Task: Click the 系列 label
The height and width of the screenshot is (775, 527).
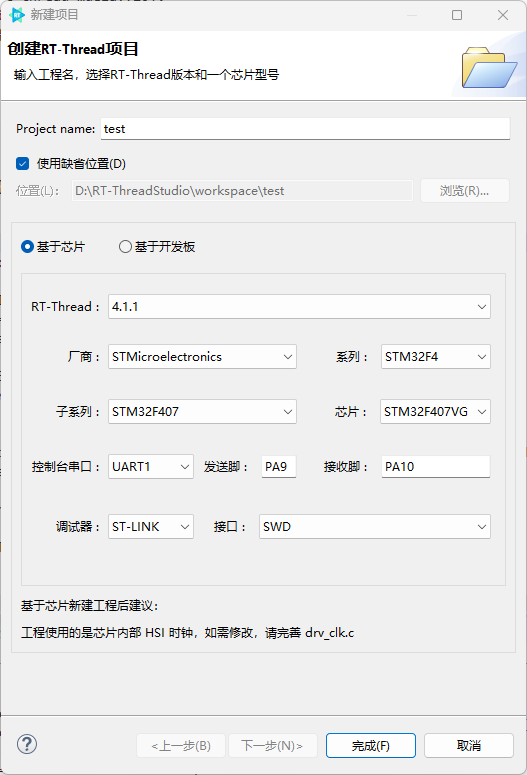Action: click(x=352, y=356)
